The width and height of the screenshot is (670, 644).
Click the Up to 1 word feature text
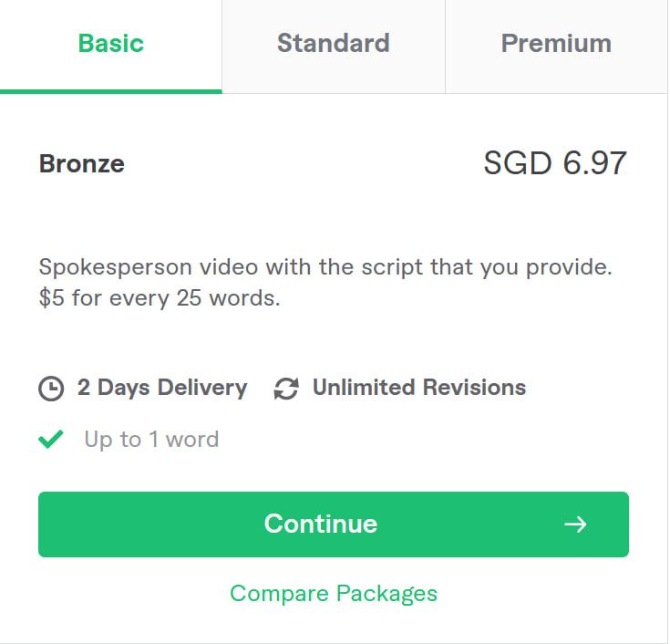[151, 440]
